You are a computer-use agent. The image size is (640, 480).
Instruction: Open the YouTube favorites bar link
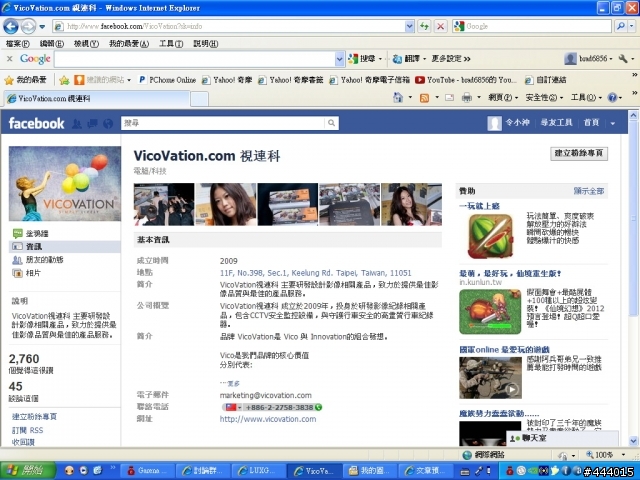pyautogui.click(x=467, y=80)
